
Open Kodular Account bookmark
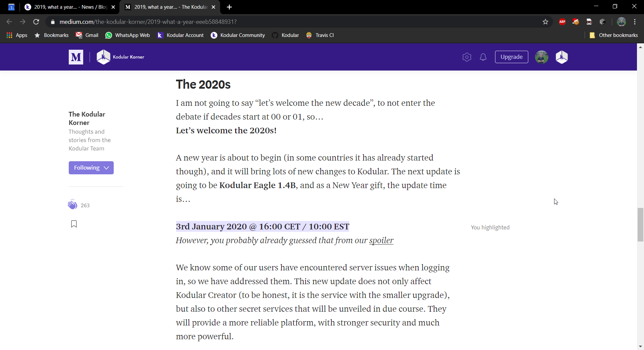pos(180,35)
